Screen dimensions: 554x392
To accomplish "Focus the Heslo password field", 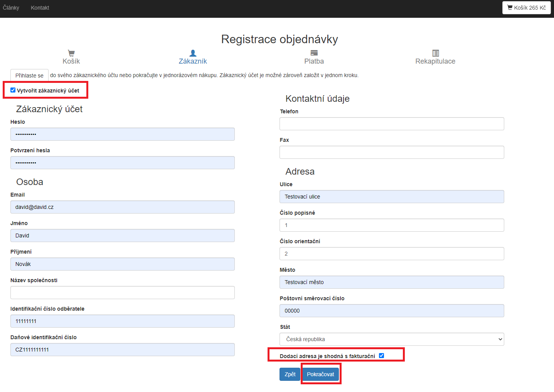I will (x=123, y=134).
